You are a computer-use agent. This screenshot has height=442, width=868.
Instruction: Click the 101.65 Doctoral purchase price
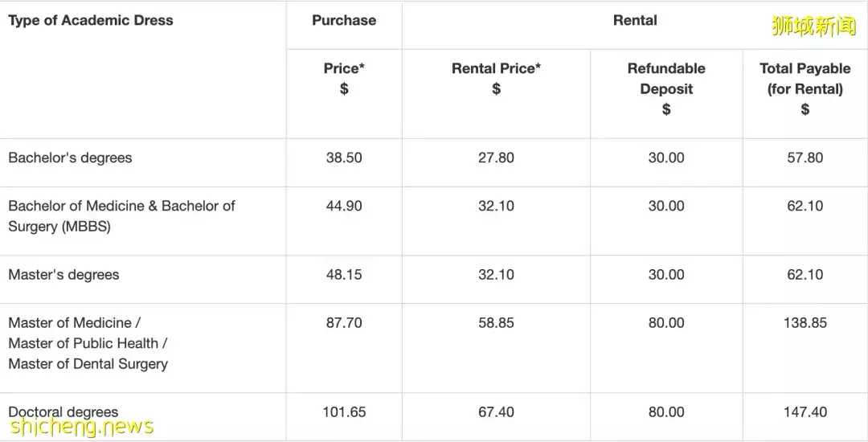[x=344, y=412]
